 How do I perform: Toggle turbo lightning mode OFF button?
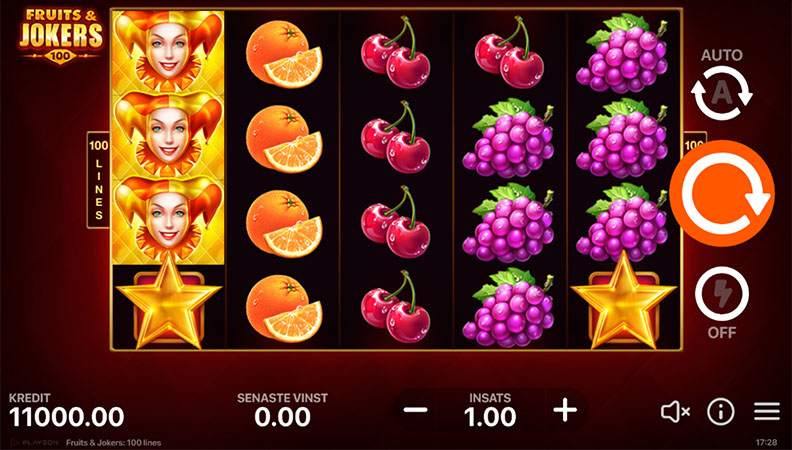point(722,294)
